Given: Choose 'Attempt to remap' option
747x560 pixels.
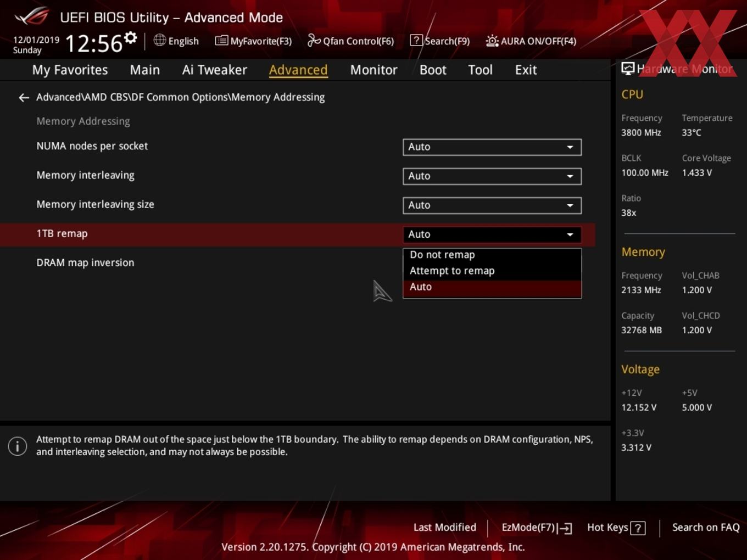Looking at the screenshot, I should click(x=492, y=271).
